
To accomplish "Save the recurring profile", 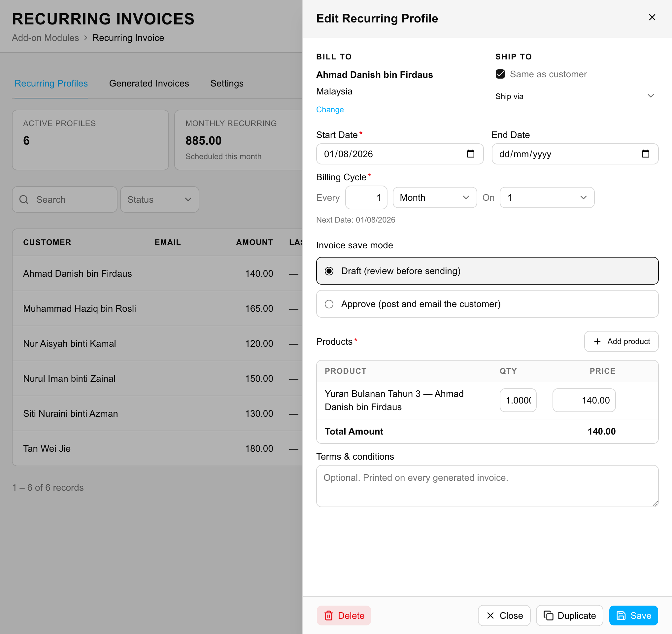I will click(633, 616).
